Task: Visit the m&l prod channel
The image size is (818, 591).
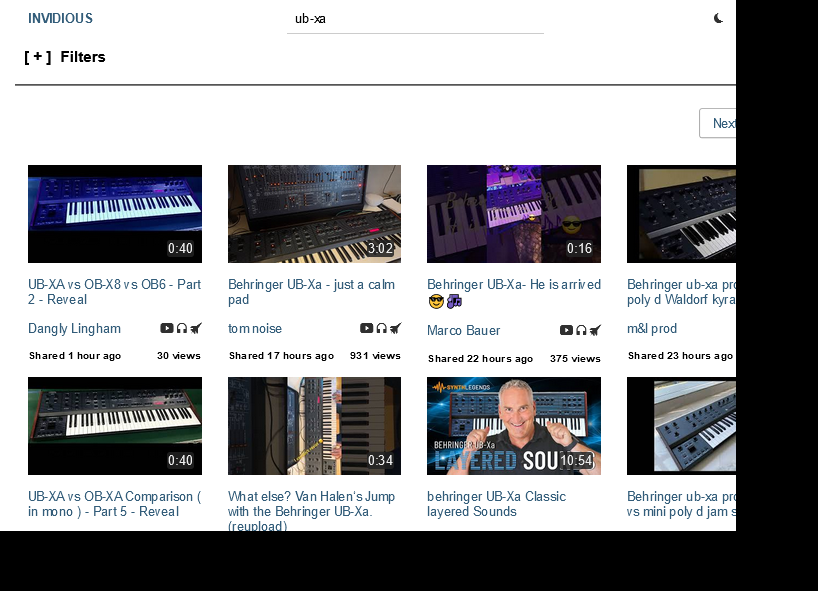Action: point(652,329)
